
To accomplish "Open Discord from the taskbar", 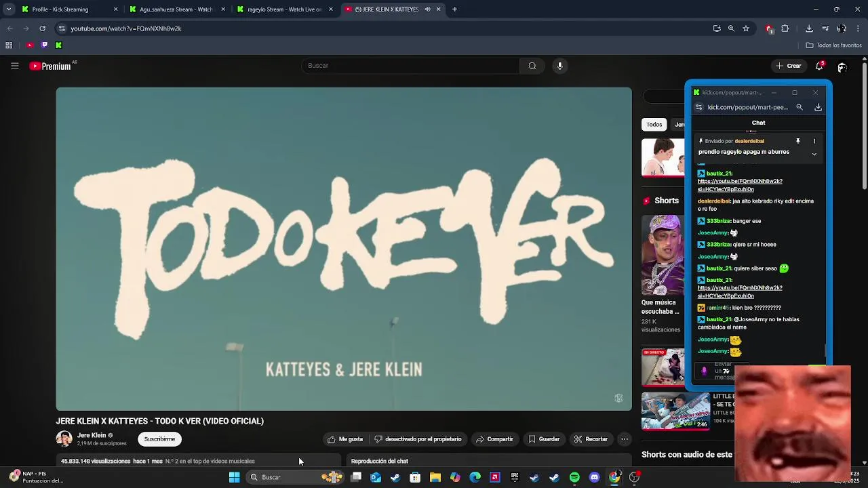I will coord(595,477).
